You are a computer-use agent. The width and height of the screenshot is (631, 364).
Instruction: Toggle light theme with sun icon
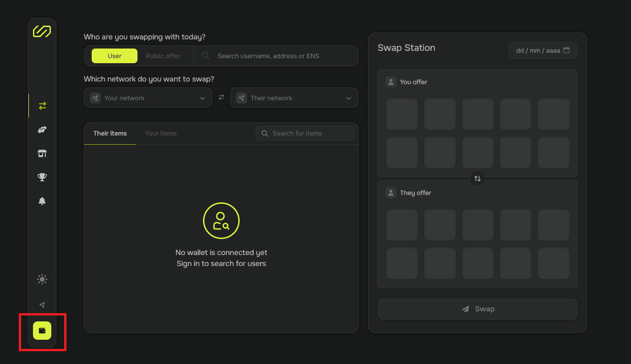pos(42,279)
